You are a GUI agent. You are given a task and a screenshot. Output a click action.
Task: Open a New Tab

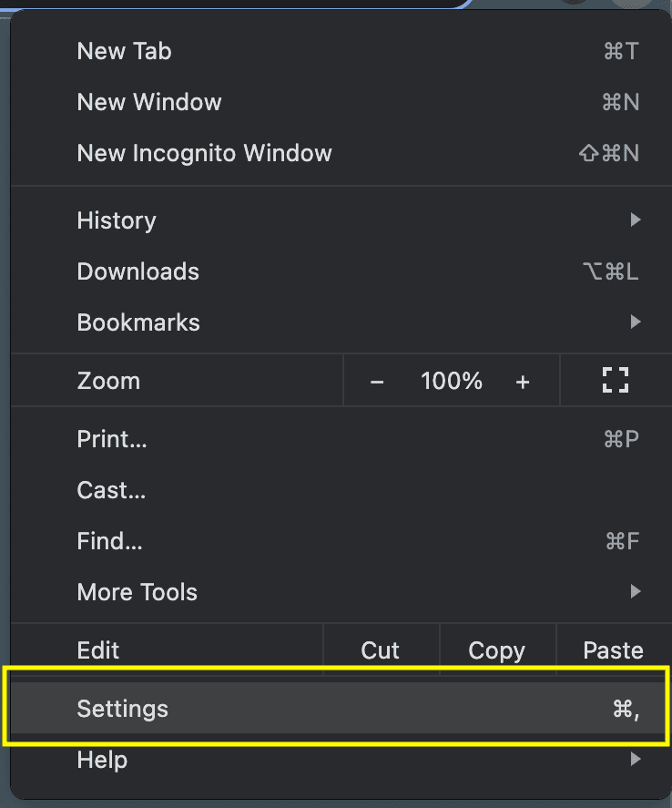[x=341, y=51]
